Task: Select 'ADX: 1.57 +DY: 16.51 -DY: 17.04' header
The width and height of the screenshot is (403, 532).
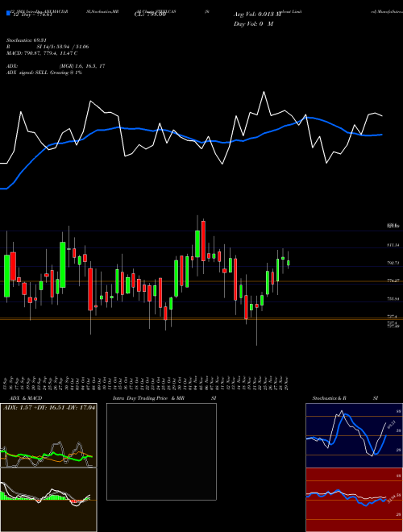Action: click(49, 407)
